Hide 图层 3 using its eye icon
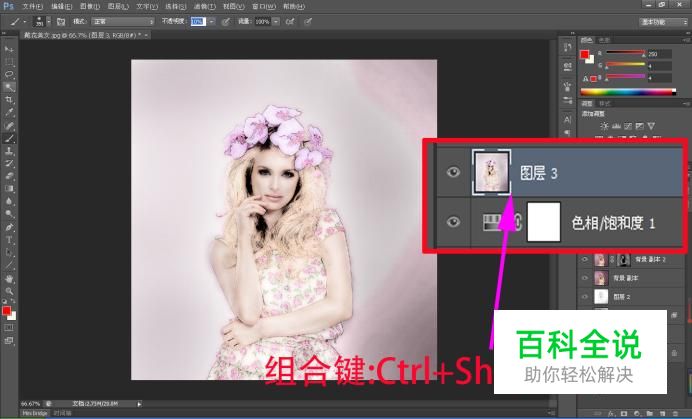This screenshot has width=692, height=419. point(454,173)
